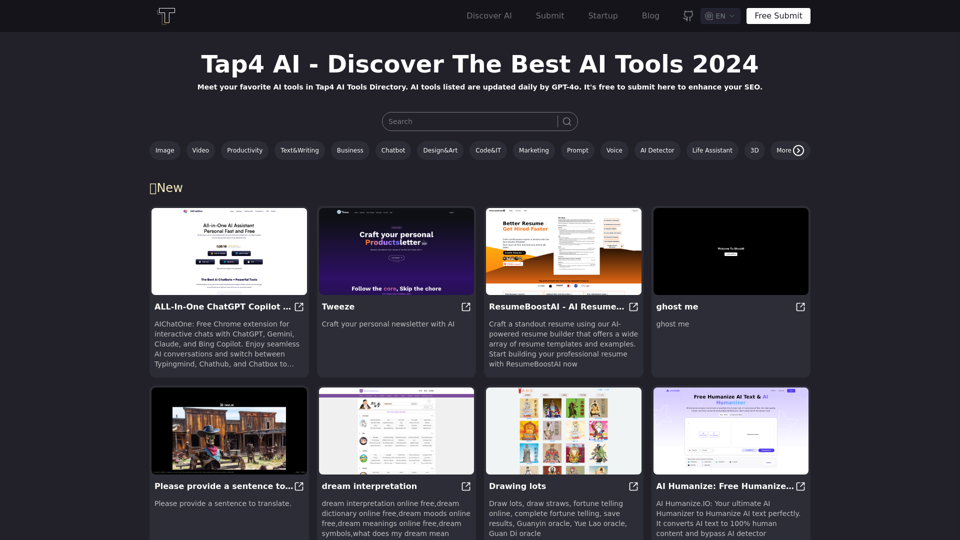The width and height of the screenshot is (960, 540).
Task: Open the Blog nav item
Action: 650,16
